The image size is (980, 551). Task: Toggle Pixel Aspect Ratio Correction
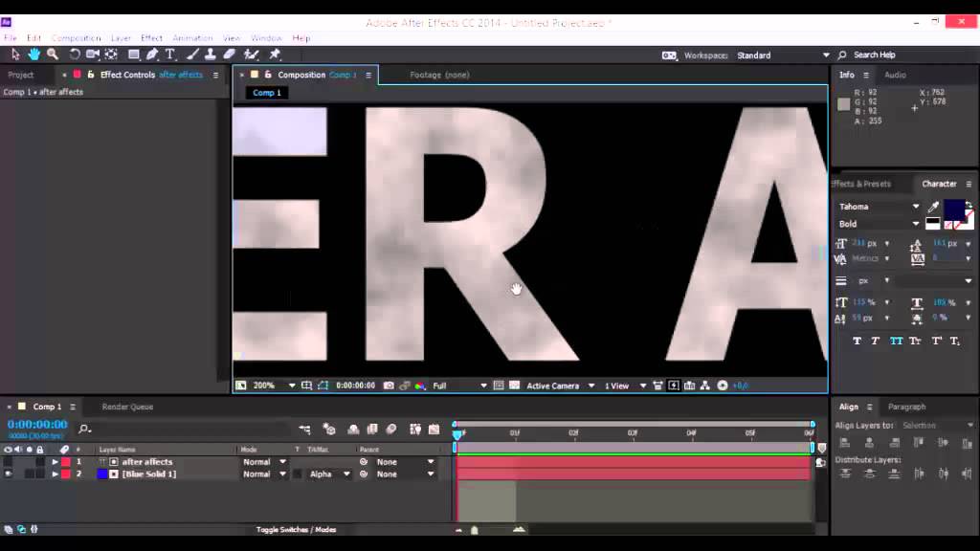pyautogui.click(x=657, y=386)
